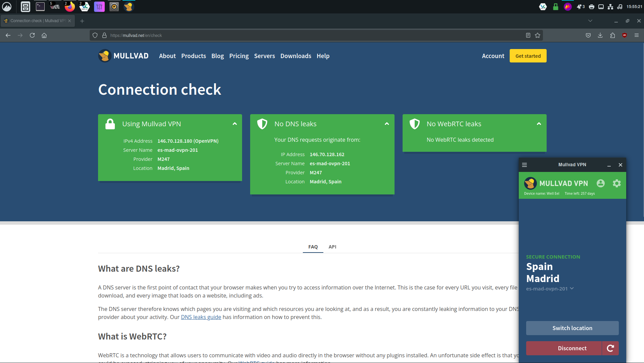
Task: List all tabs dropdown in Firefox
Action: pos(590,21)
